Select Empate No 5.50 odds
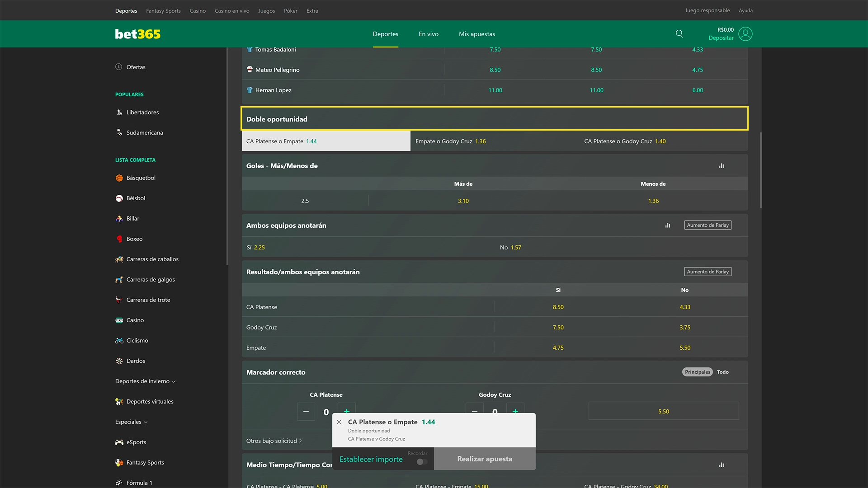The height and width of the screenshot is (488, 868). (x=684, y=347)
